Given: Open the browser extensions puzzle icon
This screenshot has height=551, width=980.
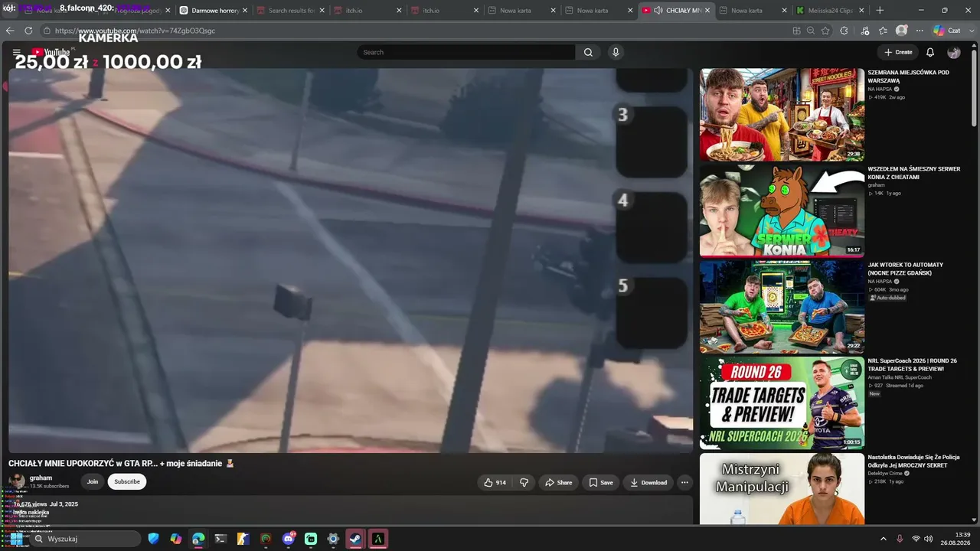Looking at the screenshot, I should point(844,31).
